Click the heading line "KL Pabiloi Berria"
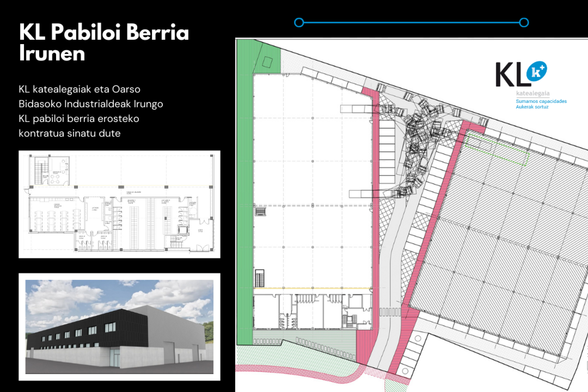Viewport: 588px width, 392px height. coord(104,32)
